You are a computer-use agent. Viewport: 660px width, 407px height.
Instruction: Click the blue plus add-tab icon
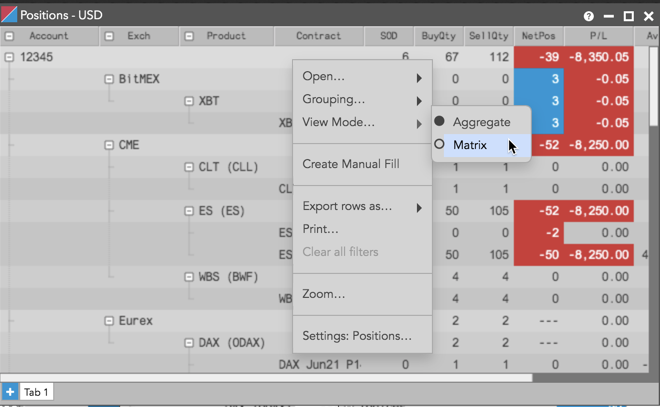coord(10,392)
